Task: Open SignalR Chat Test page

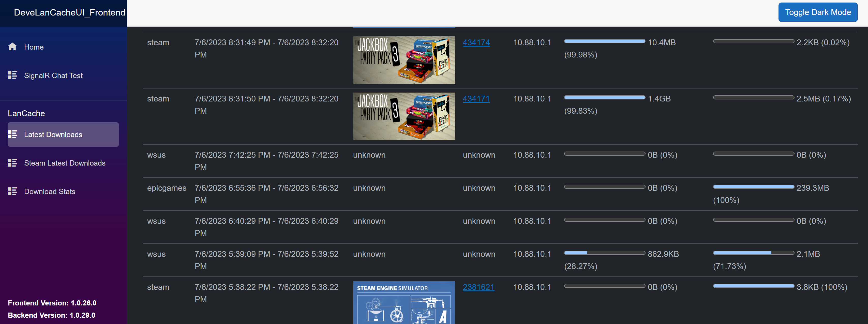Action: pyautogui.click(x=63, y=75)
